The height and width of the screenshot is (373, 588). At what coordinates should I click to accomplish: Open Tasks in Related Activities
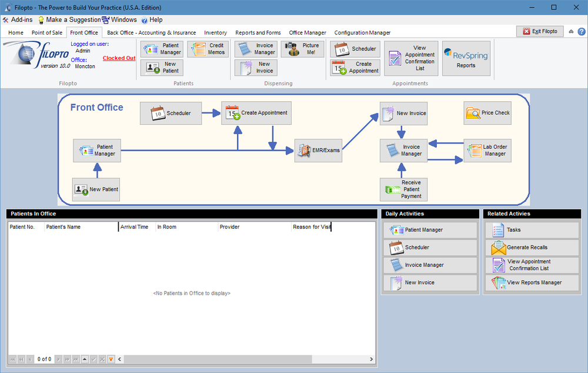532,229
